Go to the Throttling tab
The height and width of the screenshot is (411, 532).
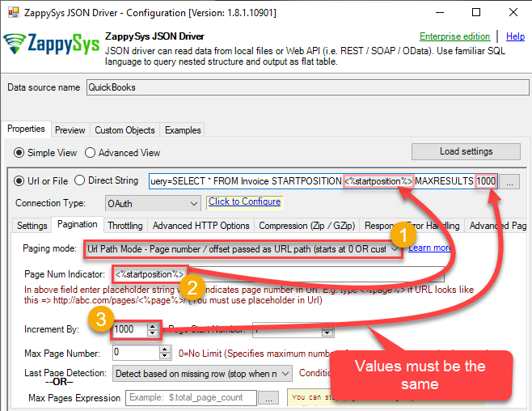[x=125, y=226]
